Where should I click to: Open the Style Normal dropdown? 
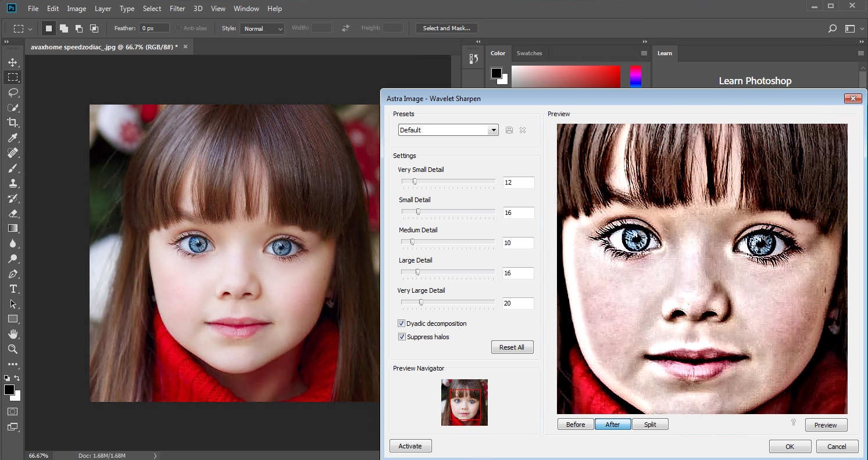coord(262,28)
